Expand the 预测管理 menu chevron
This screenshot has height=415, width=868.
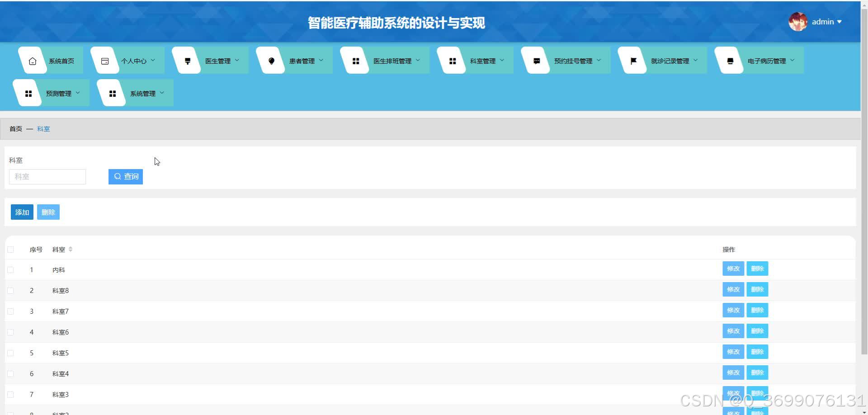78,93
